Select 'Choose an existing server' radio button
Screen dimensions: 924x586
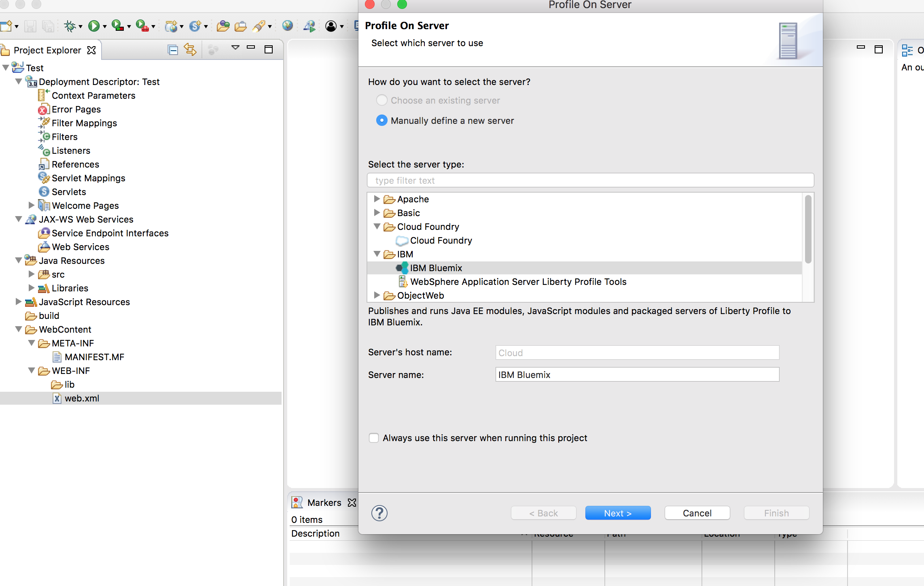click(381, 100)
